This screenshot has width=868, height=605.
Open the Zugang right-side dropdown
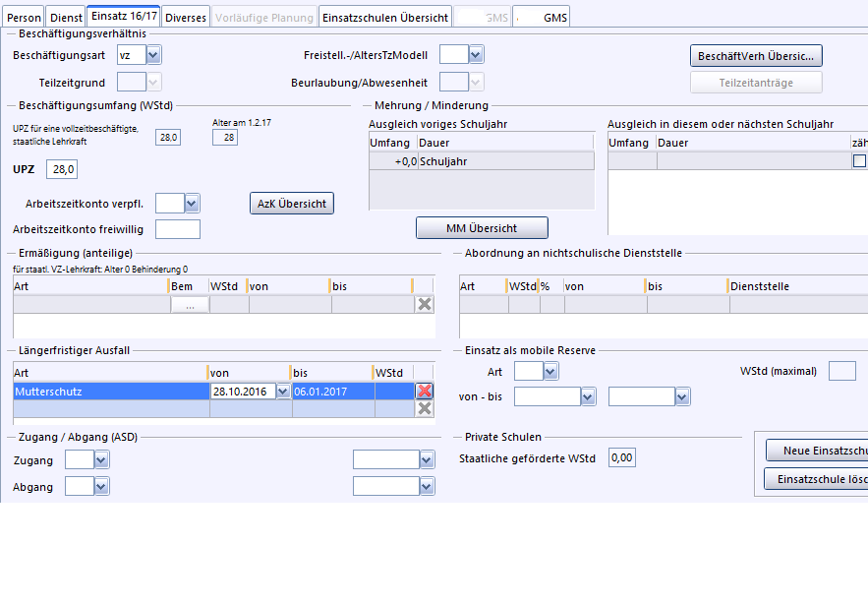427,459
